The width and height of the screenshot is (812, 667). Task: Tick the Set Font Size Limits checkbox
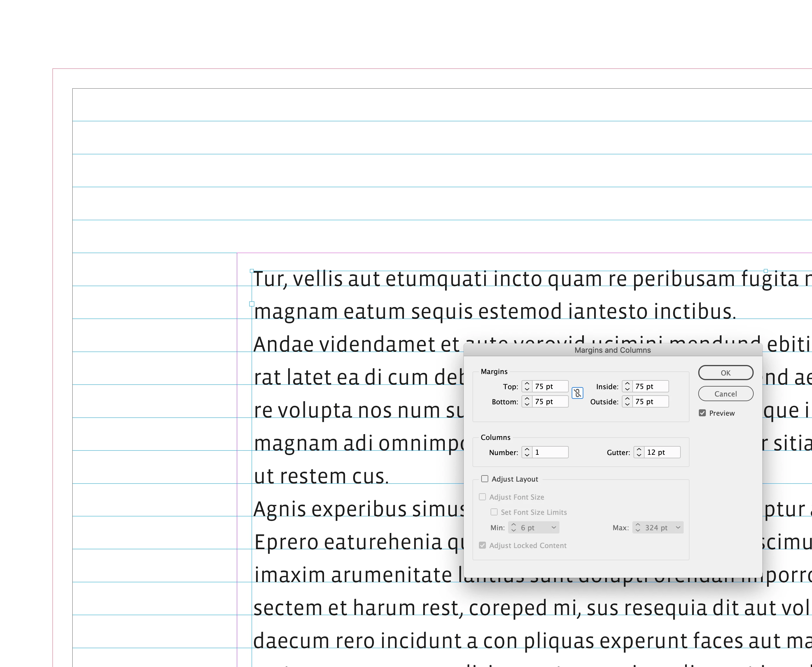[x=494, y=512]
